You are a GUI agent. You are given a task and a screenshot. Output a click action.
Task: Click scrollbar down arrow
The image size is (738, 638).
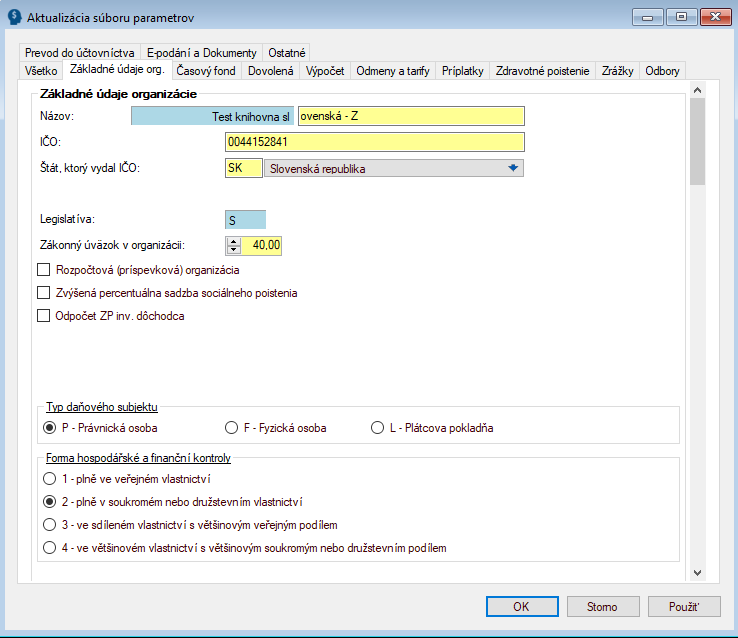[698, 573]
